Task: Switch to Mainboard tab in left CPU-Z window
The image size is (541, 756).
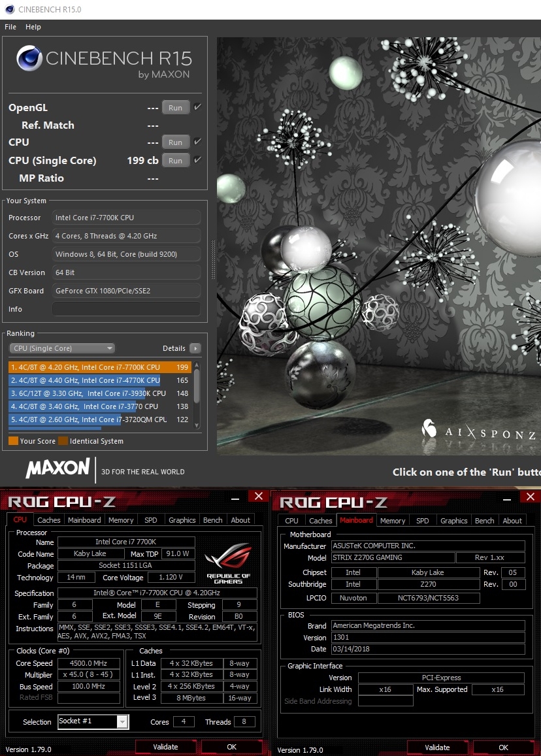Action: 84,519
